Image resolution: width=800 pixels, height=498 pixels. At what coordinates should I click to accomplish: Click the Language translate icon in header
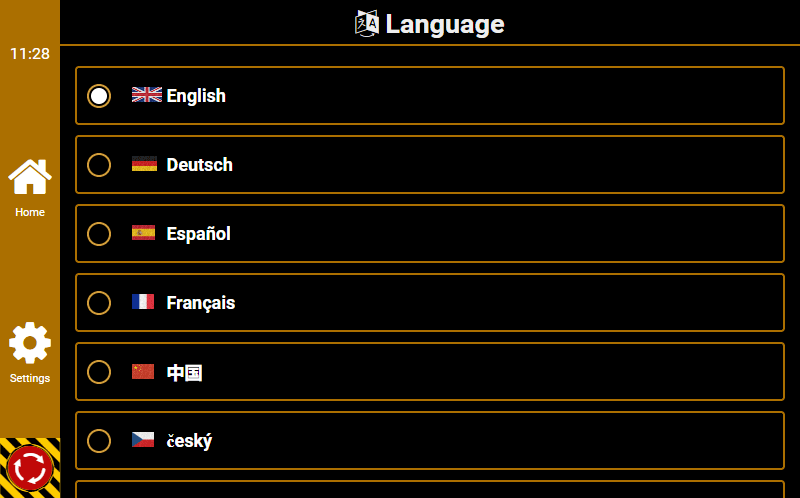pos(367,23)
